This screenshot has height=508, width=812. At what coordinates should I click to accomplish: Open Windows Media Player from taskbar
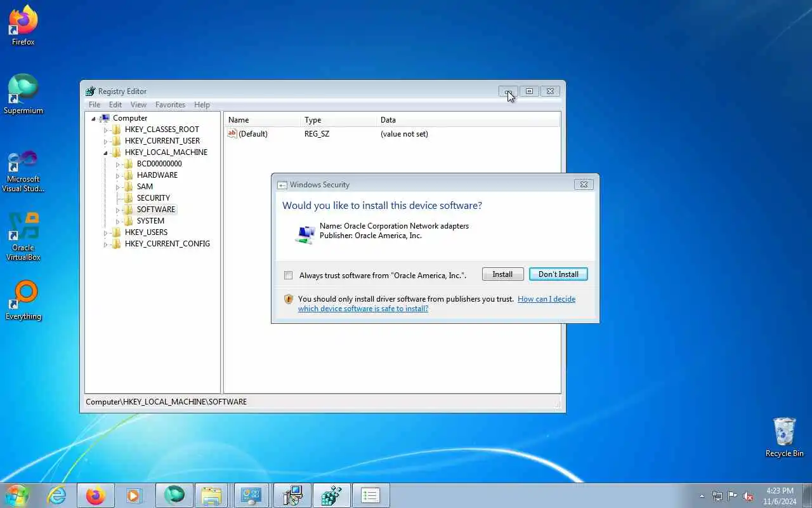tap(134, 495)
